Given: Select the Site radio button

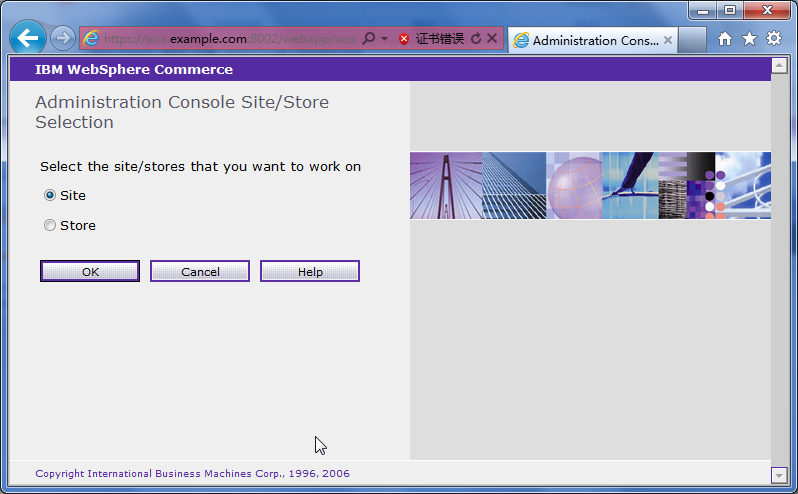Looking at the screenshot, I should (49, 195).
